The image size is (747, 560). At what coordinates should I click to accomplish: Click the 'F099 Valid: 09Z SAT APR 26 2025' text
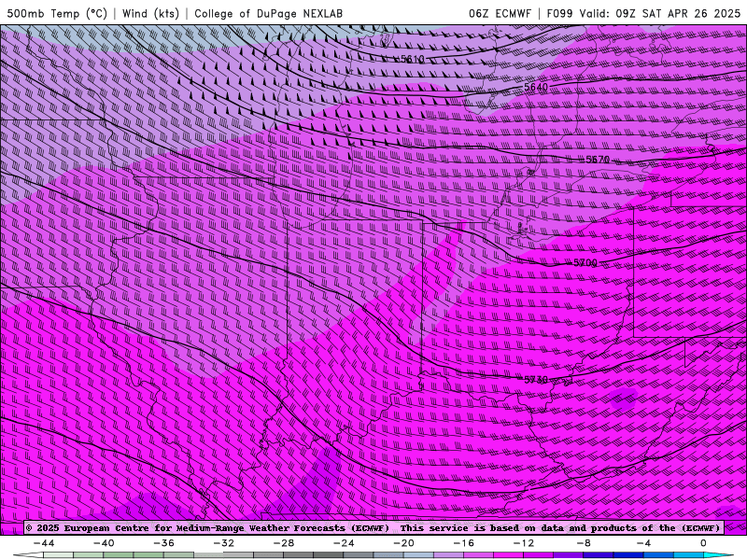[643, 13]
